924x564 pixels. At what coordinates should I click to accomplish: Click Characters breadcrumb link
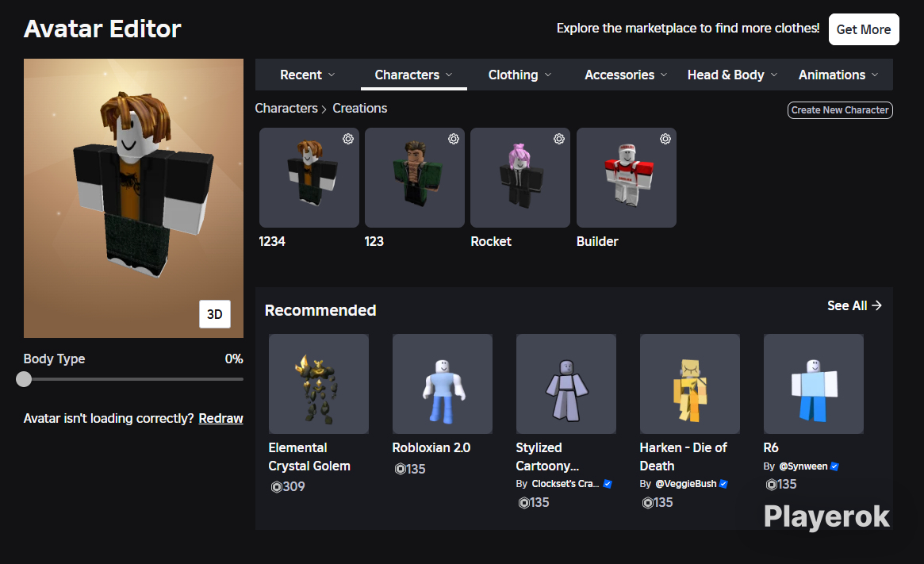pyautogui.click(x=286, y=109)
